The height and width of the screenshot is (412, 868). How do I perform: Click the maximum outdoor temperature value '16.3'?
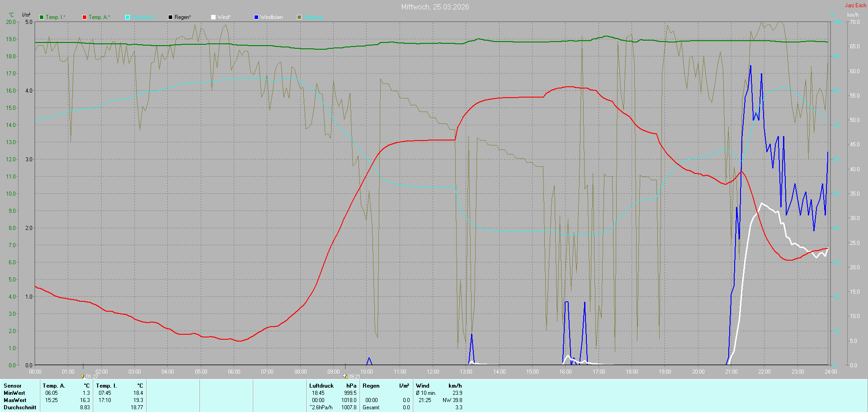[x=85, y=400]
